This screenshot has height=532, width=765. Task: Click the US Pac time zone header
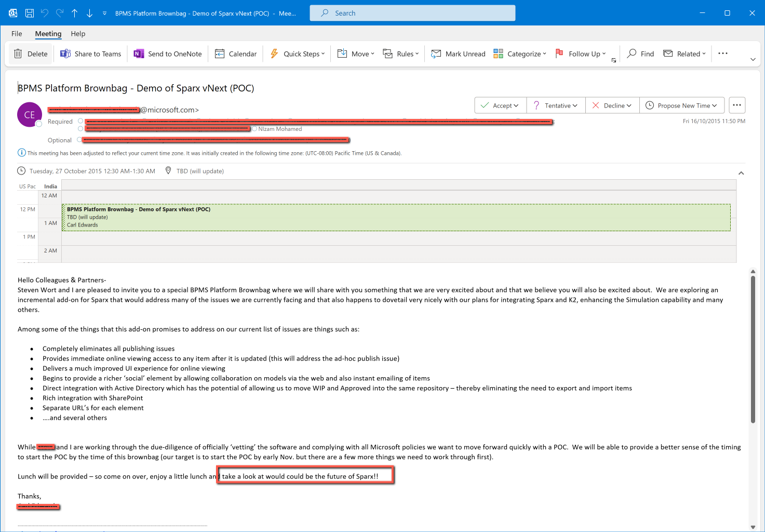28,187
